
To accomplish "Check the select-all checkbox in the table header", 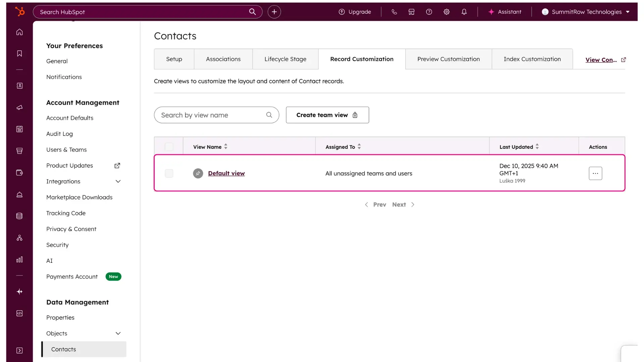I will tap(169, 146).
